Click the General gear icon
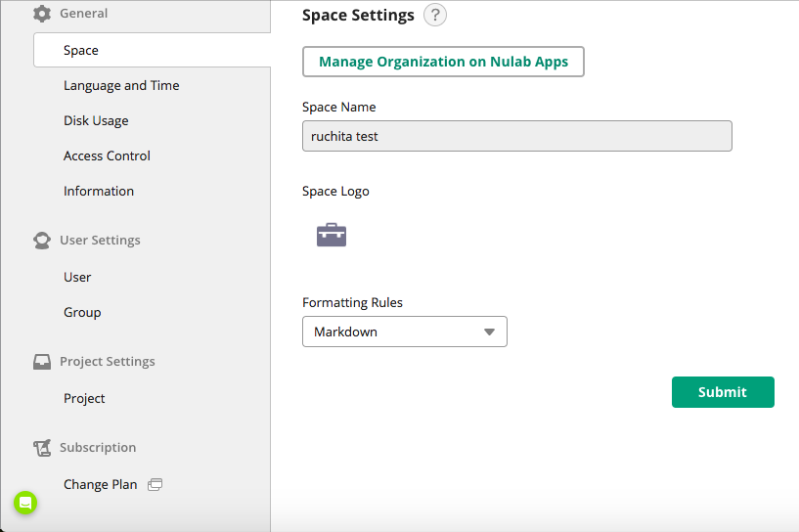This screenshot has width=799, height=532. pos(42,14)
